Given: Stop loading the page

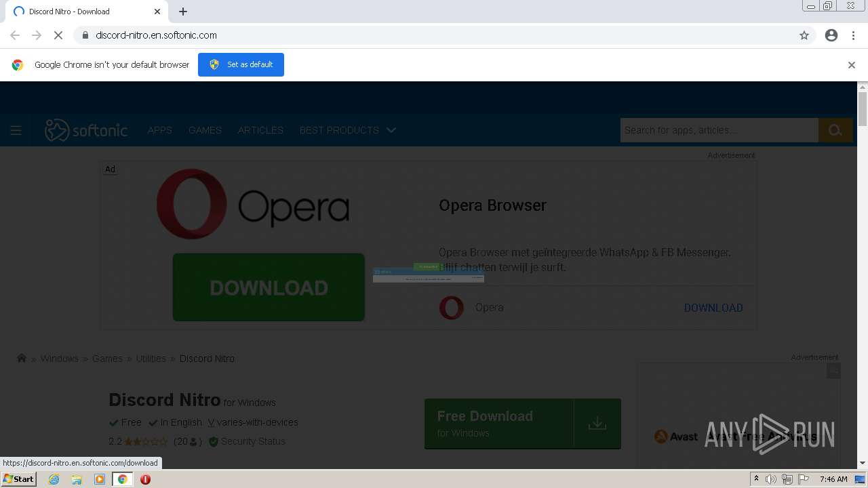Looking at the screenshot, I should click(58, 35).
